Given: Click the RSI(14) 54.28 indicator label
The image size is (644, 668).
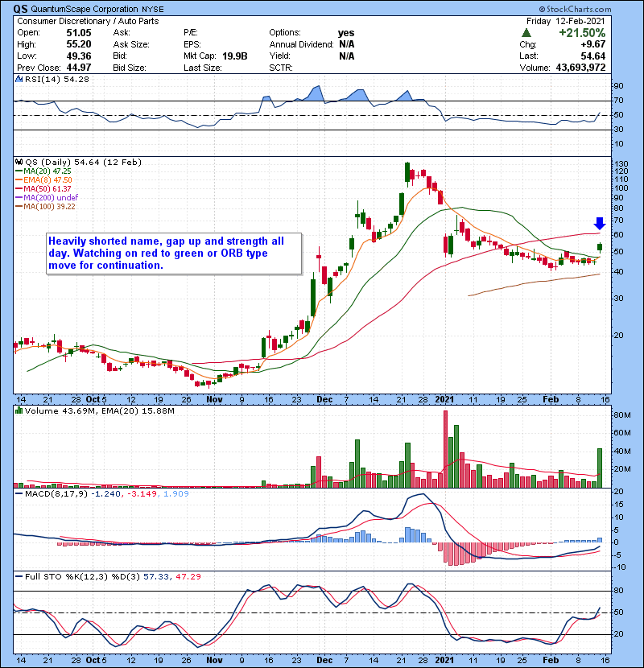Looking at the screenshot, I should pos(57,79).
